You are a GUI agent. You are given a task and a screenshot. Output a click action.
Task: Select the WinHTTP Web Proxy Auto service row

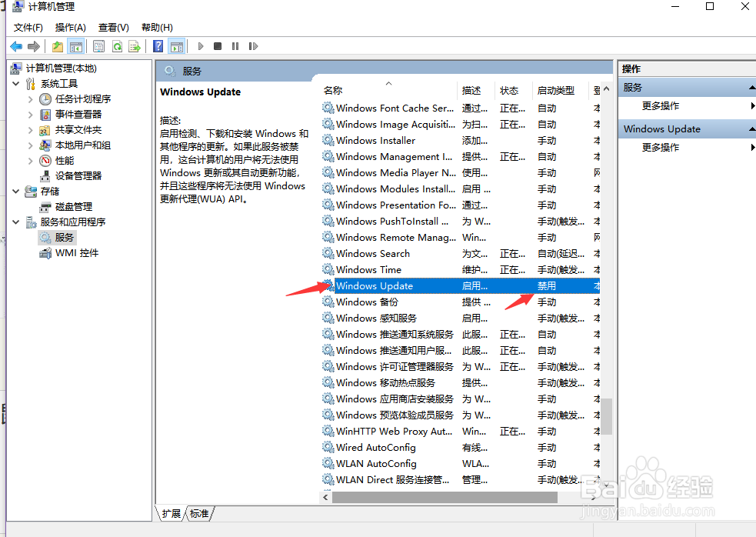[x=461, y=432]
